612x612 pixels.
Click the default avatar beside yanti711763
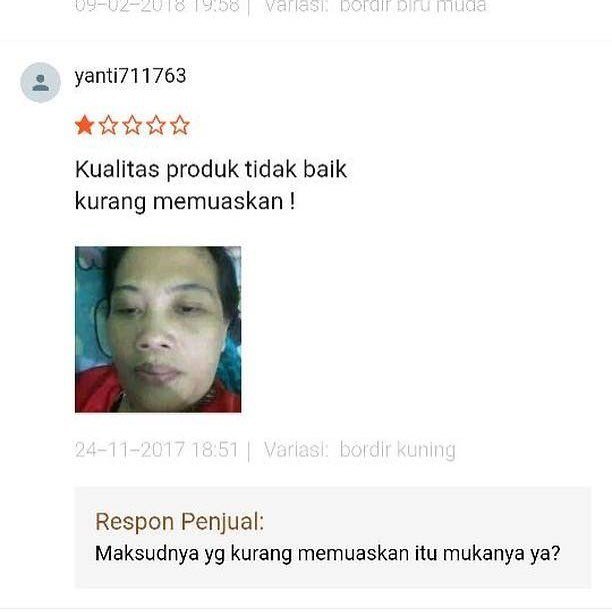40,82
